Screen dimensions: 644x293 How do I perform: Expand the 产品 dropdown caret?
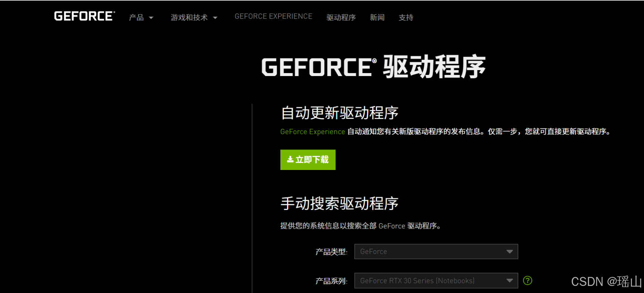[151, 18]
